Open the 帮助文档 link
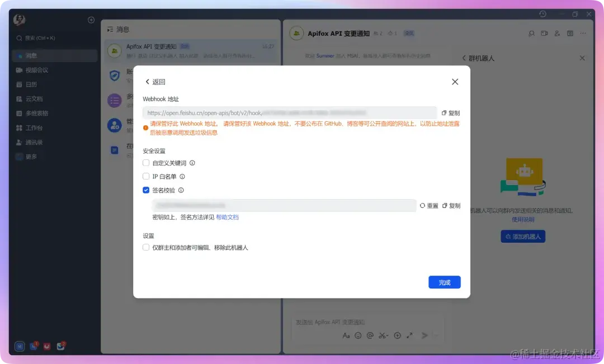Screen dimensions: 604x364 (227, 218)
